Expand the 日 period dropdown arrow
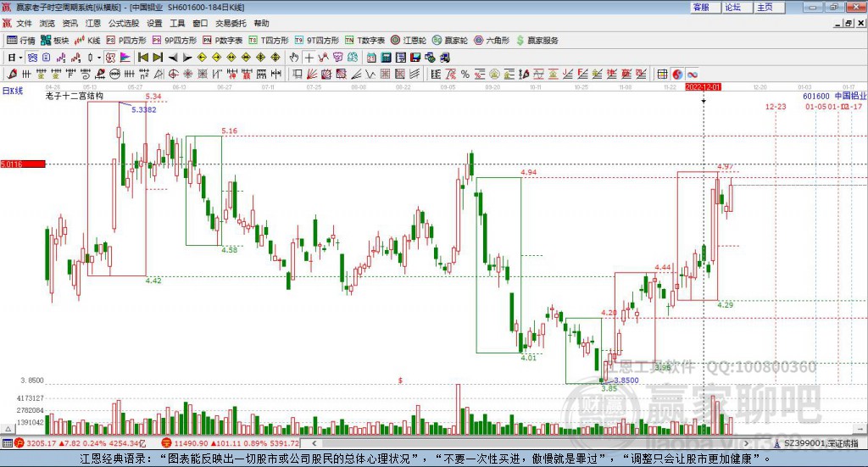868x467 pixels. point(20,58)
